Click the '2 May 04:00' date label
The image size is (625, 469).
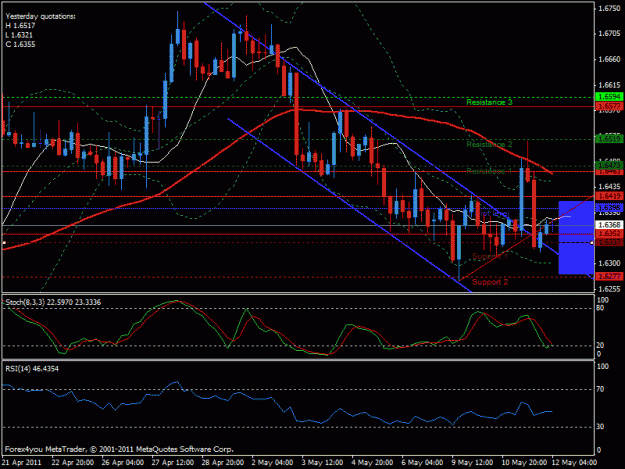pyautogui.click(x=273, y=463)
